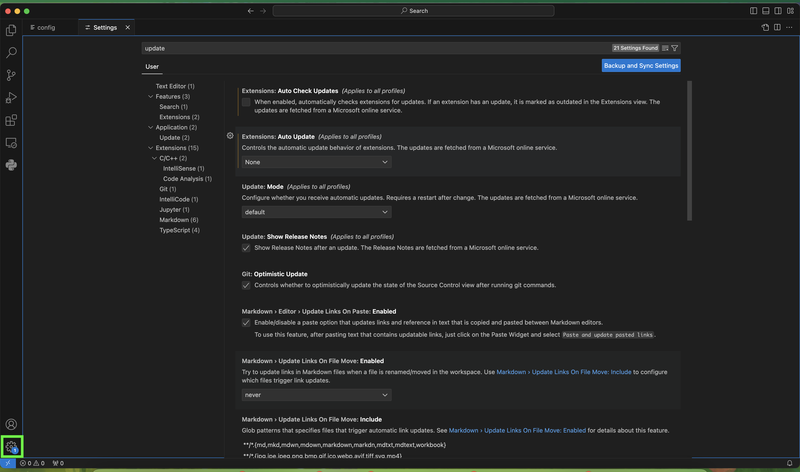Open settings JSON file icon
This screenshot has width=800, height=472.
pyautogui.click(x=765, y=28)
